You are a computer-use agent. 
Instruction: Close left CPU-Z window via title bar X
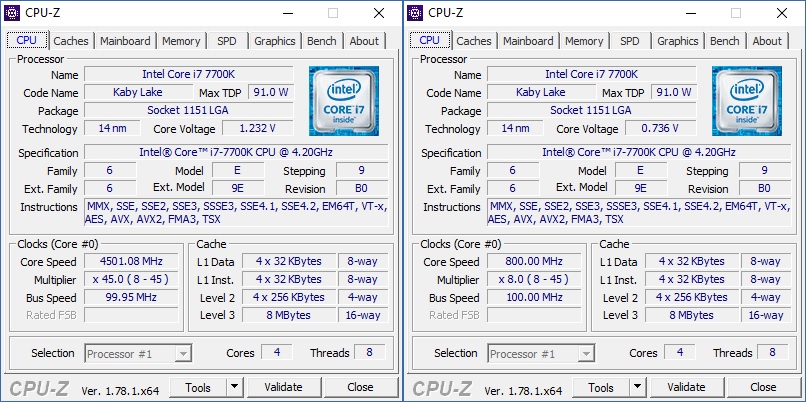[x=379, y=13]
